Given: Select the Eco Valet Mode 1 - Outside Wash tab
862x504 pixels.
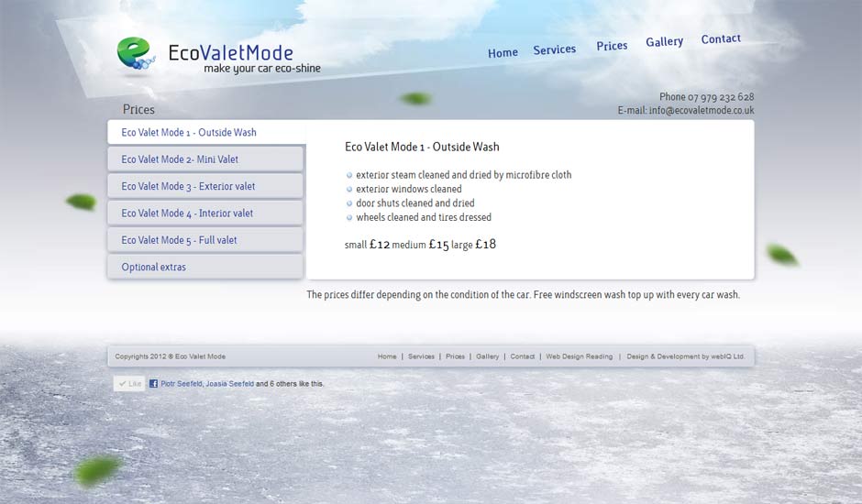Looking at the screenshot, I should (206, 133).
